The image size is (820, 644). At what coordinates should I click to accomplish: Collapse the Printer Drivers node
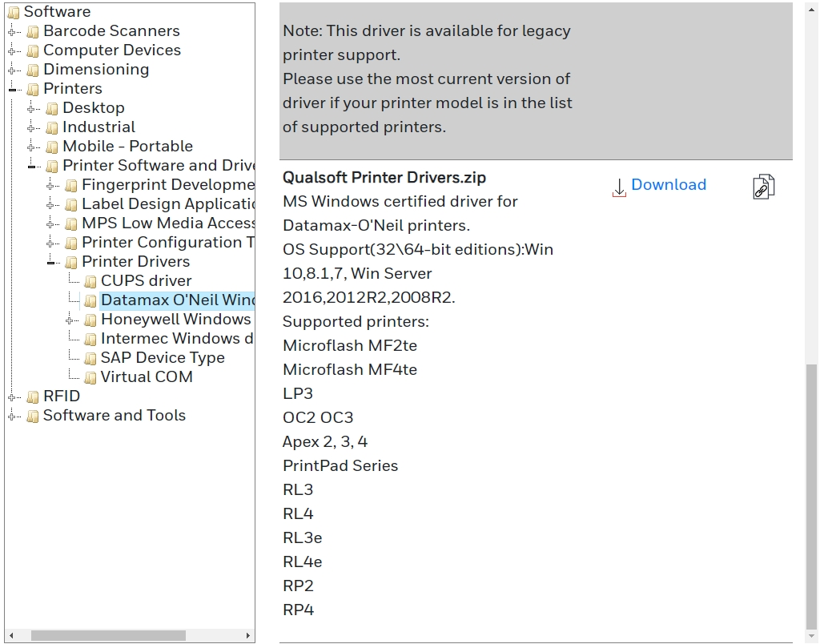tap(50, 263)
